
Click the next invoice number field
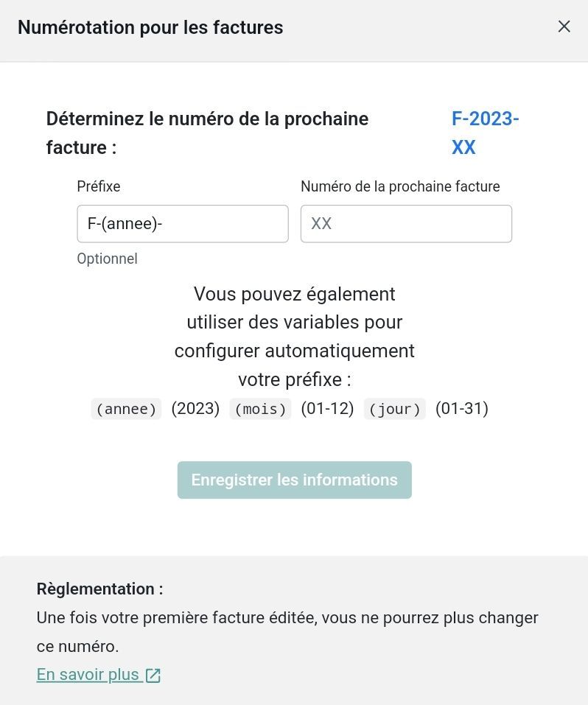(406, 224)
